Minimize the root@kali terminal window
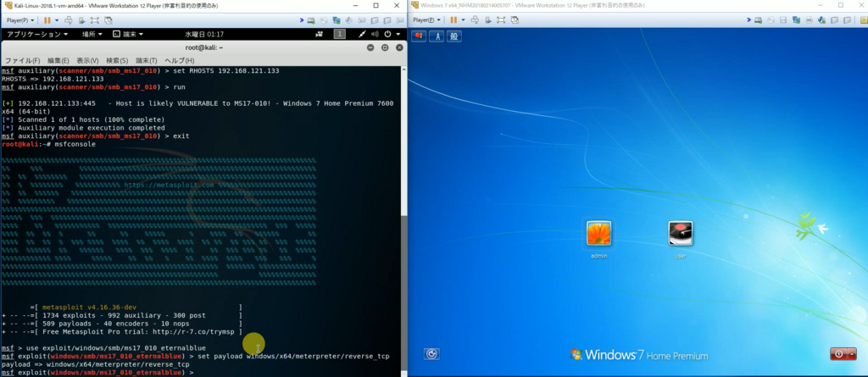This screenshot has width=868, height=377. 371,47
